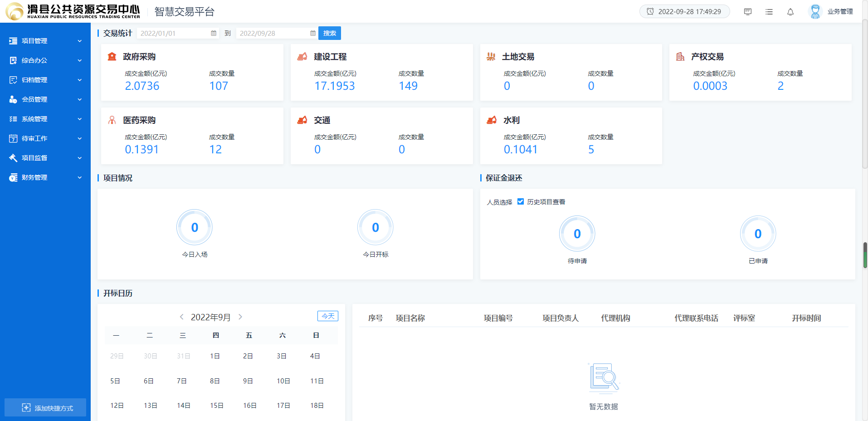The width and height of the screenshot is (868, 421).
Task: Click the notification bell icon
Action: 790,12
